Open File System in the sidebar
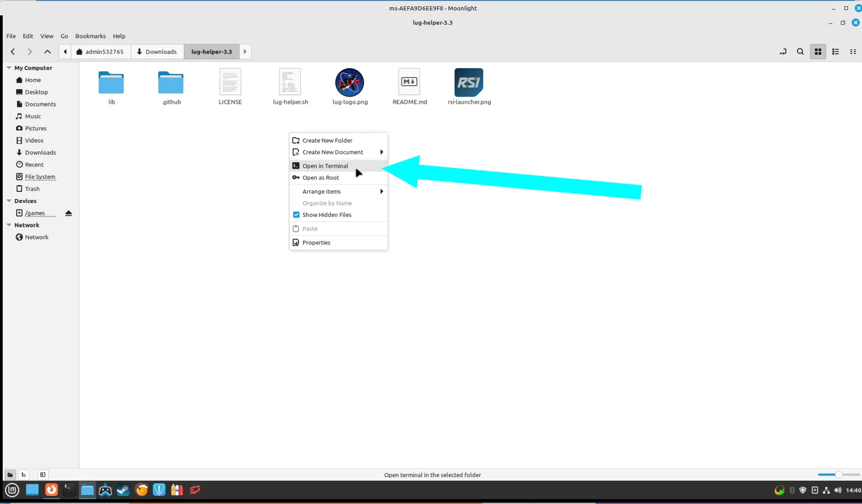Image resolution: width=862 pixels, height=504 pixels. click(x=40, y=177)
